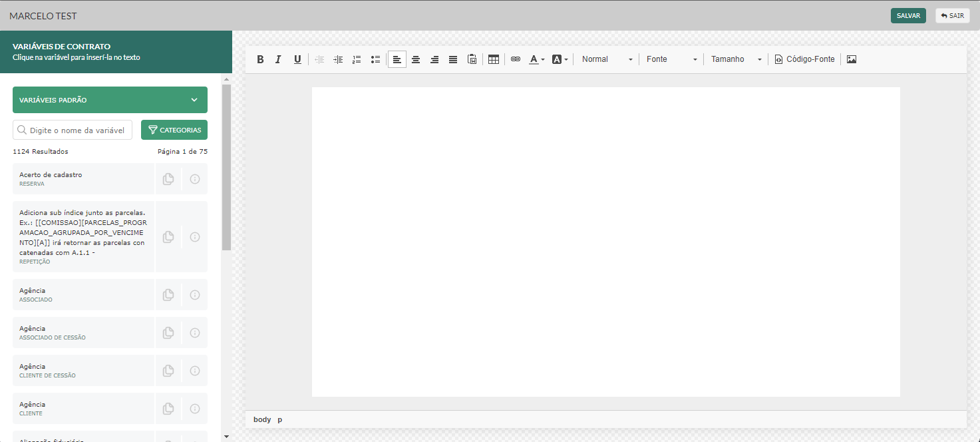
Task: Focus the variable name search field
Action: coord(73,130)
